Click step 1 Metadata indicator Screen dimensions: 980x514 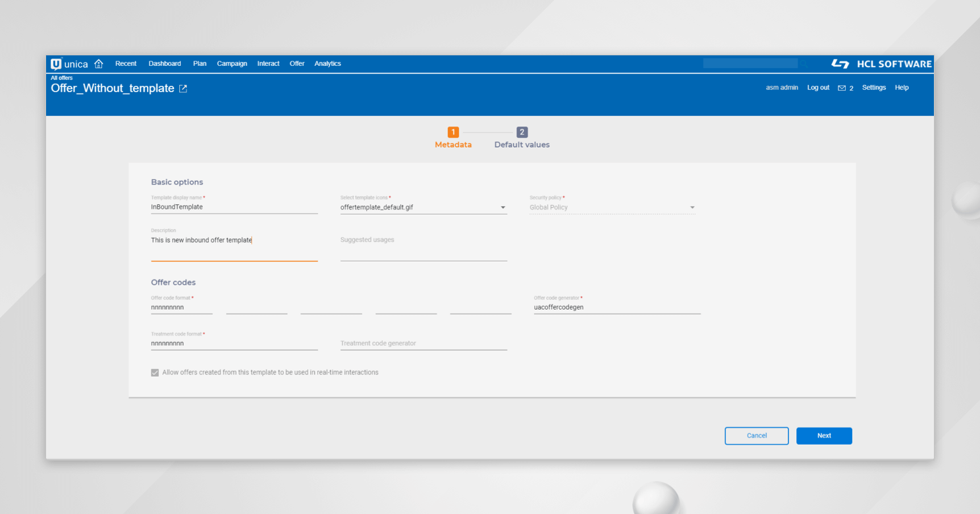coord(453,132)
